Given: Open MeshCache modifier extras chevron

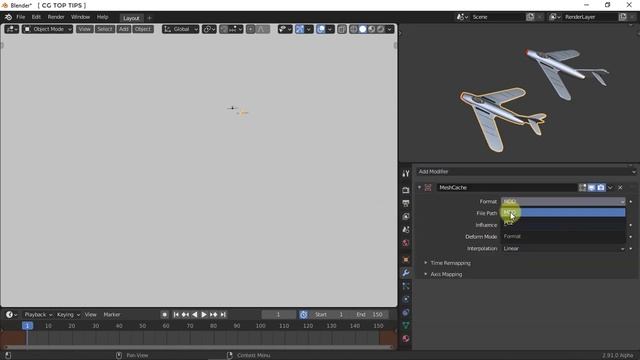Looking at the screenshot, I should coord(610,188).
